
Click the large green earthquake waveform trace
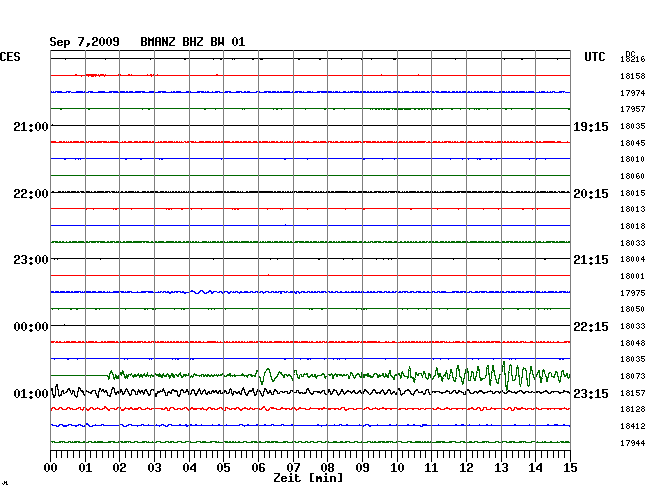pyautogui.click(x=310, y=375)
